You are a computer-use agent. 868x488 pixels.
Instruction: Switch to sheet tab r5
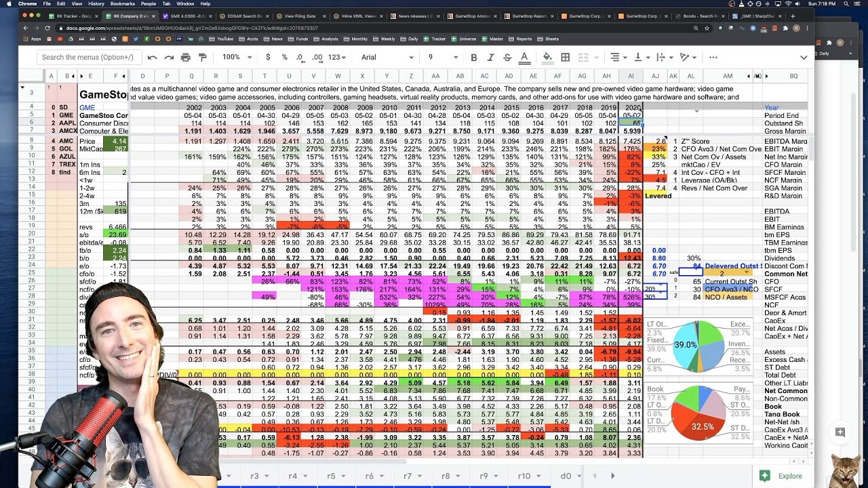coord(335,476)
